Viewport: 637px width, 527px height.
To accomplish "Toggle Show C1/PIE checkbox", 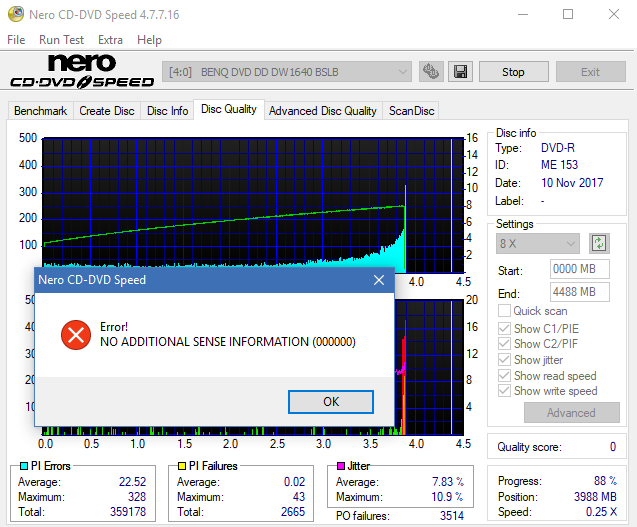I will 504,328.
